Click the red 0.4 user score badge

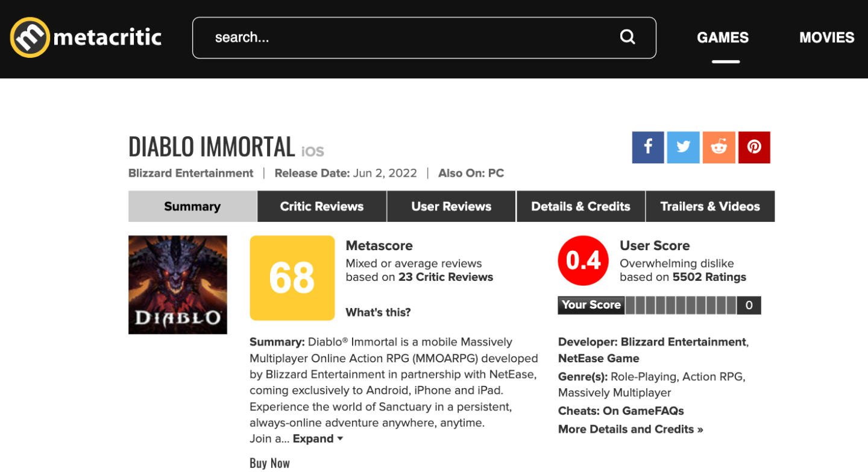tap(583, 260)
